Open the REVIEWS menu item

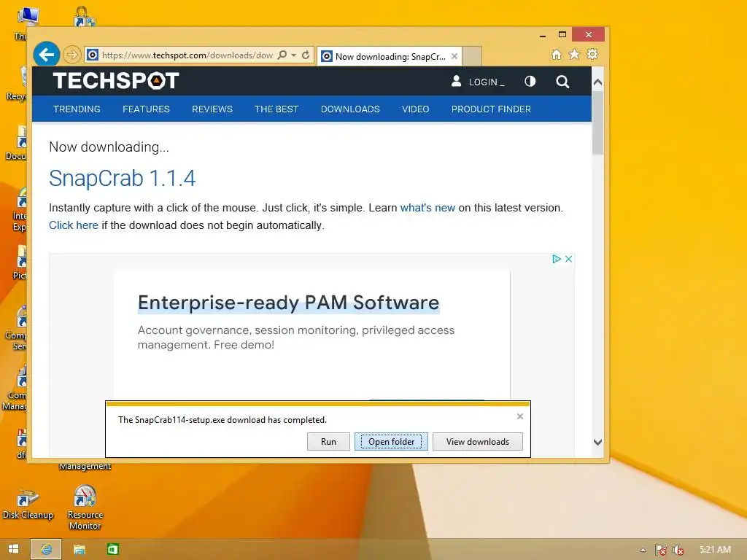tap(212, 109)
